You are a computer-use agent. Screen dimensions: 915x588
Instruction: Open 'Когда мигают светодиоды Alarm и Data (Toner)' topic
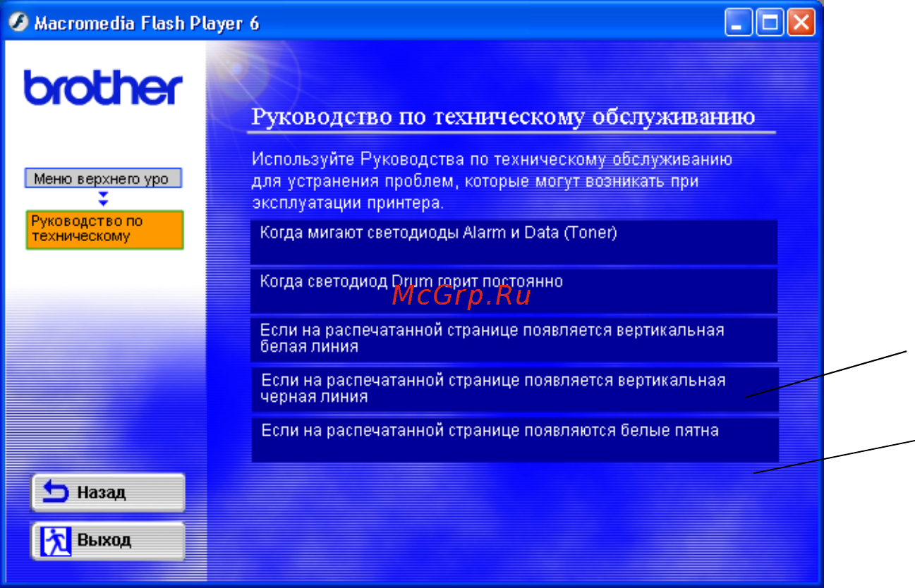click(x=514, y=242)
